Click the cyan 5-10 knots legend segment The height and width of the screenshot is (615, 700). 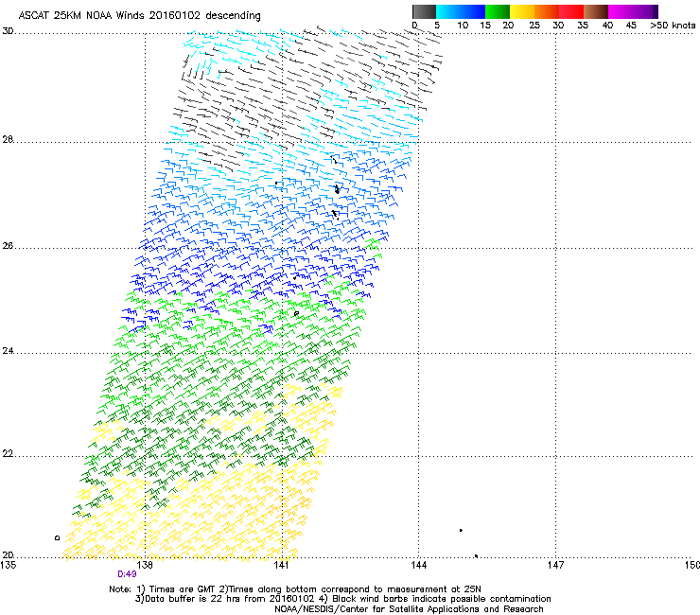[448, 11]
